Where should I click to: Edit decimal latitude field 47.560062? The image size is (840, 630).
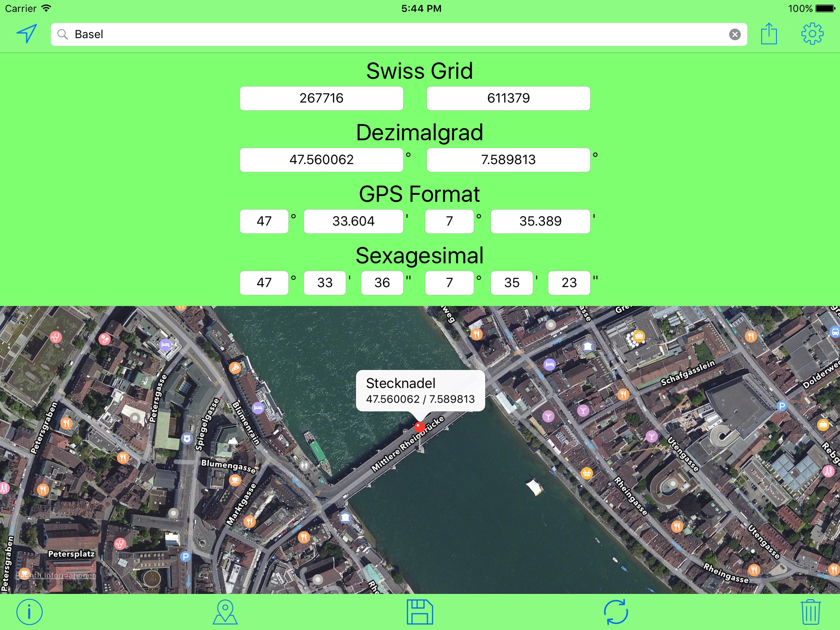pyautogui.click(x=321, y=160)
